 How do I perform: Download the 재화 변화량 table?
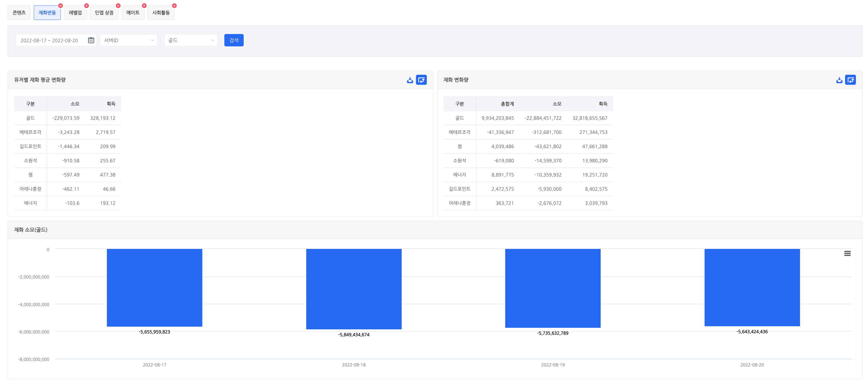[x=839, y=80]
